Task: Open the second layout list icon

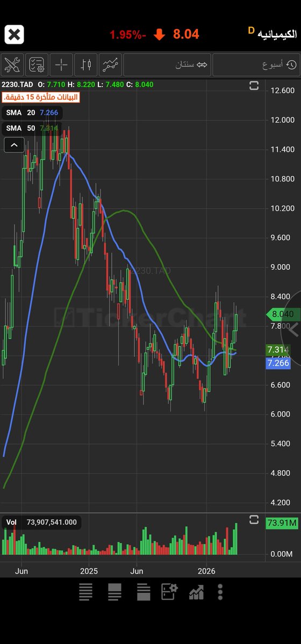Action: click(114, 592)
